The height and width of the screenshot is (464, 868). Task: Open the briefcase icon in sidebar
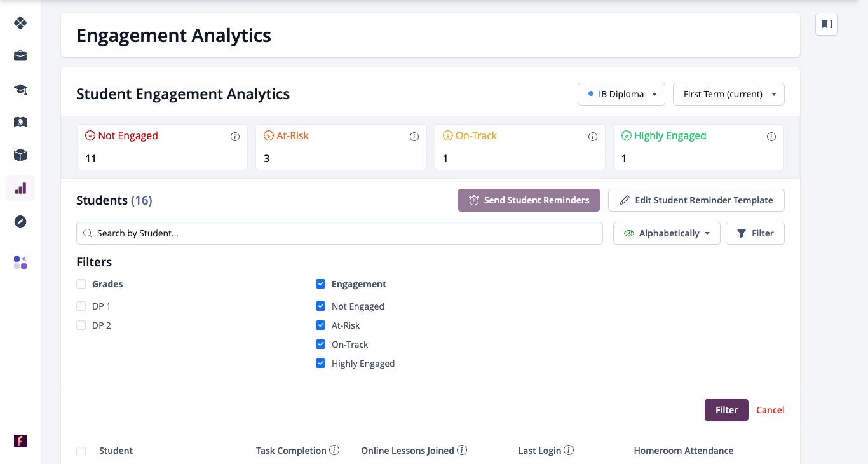point(20,56)
